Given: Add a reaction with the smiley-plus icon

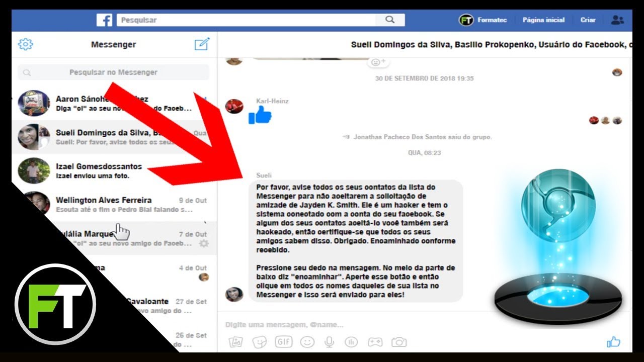Looking at the screenshot, I should 378,62.
